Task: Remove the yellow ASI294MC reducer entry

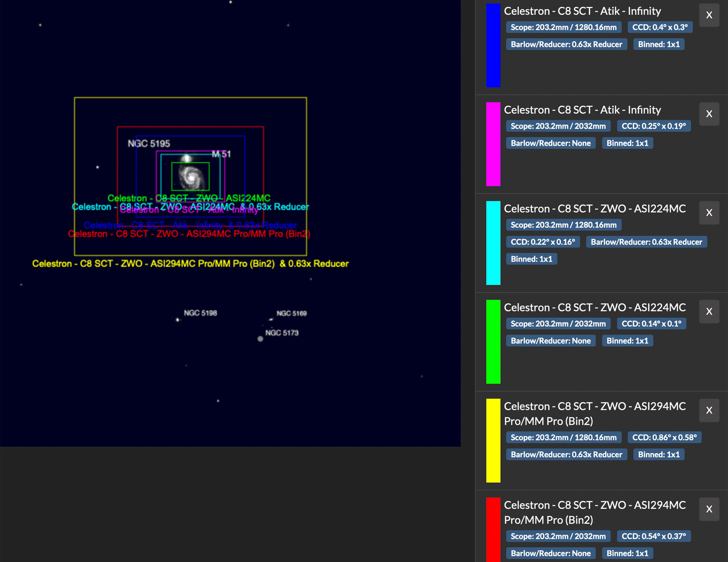Action: point(709,410)
